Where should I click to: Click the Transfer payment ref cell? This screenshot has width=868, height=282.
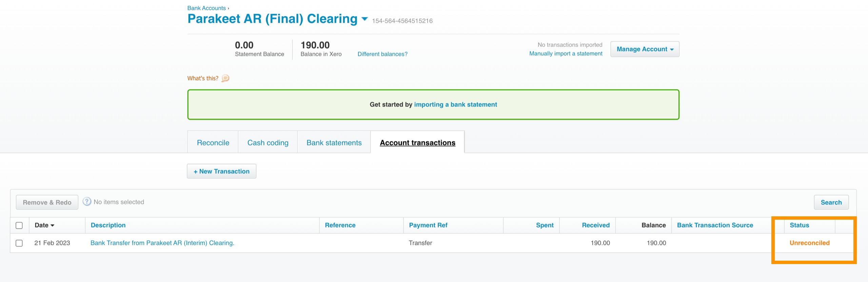tap(420, 243)
